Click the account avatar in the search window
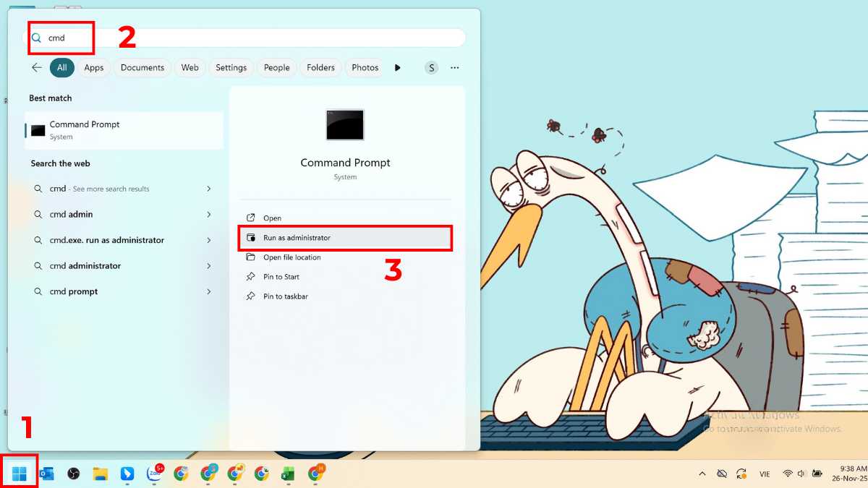868x488 pixels. click(431, 67)
